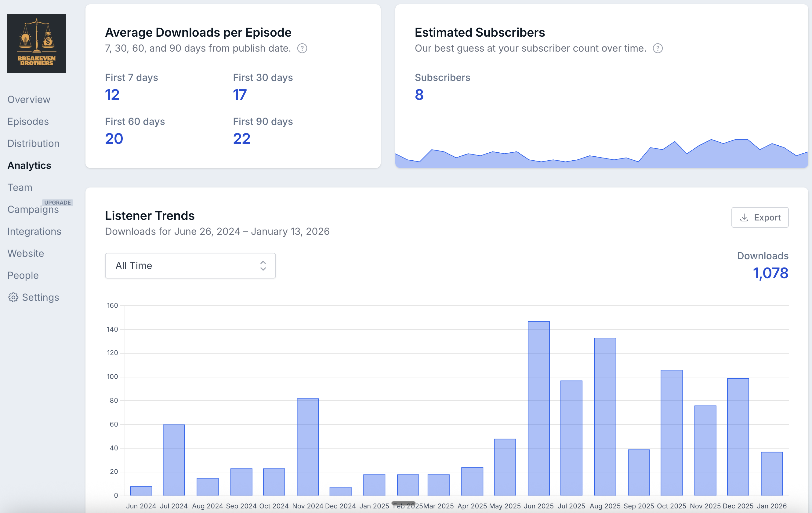Click First 30 days value 17
This screenshot has width=812, height=513.
click(x=240, y=95)
